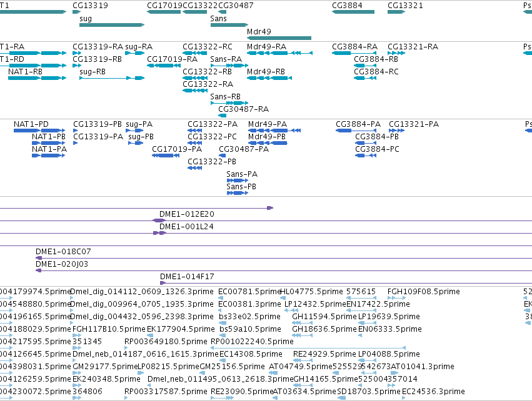Click the sug-RA transcript label
The image size is (532, 401).
coord(139,47)
